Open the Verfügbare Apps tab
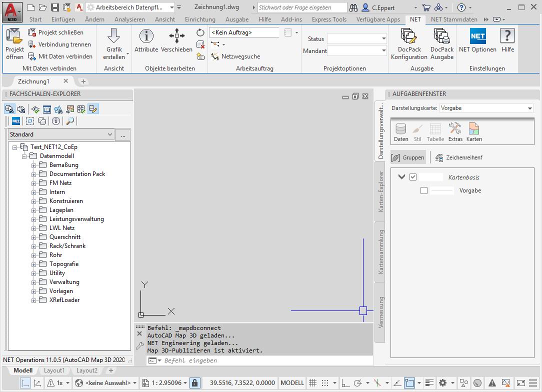Image resolution: width=542 pixels, height=392 pixels. (x=378, y=19)
